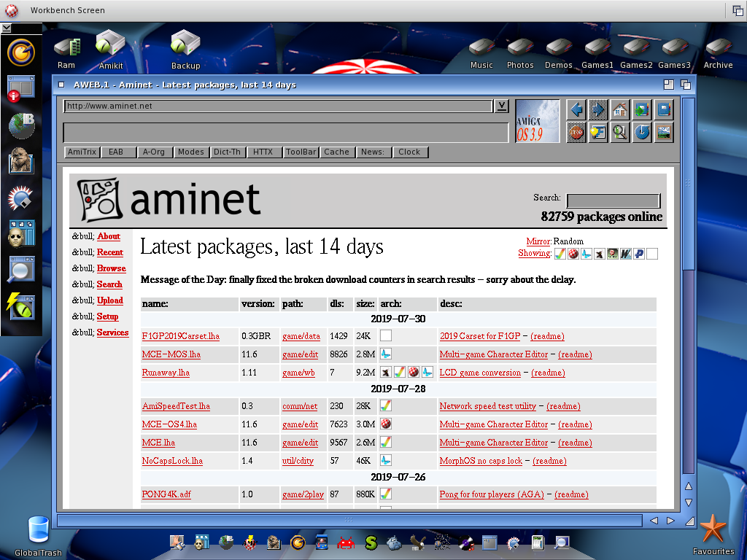This screenshot has width=747, height=560.
Task: Open the Mirror link
Action: click(538, 241)
